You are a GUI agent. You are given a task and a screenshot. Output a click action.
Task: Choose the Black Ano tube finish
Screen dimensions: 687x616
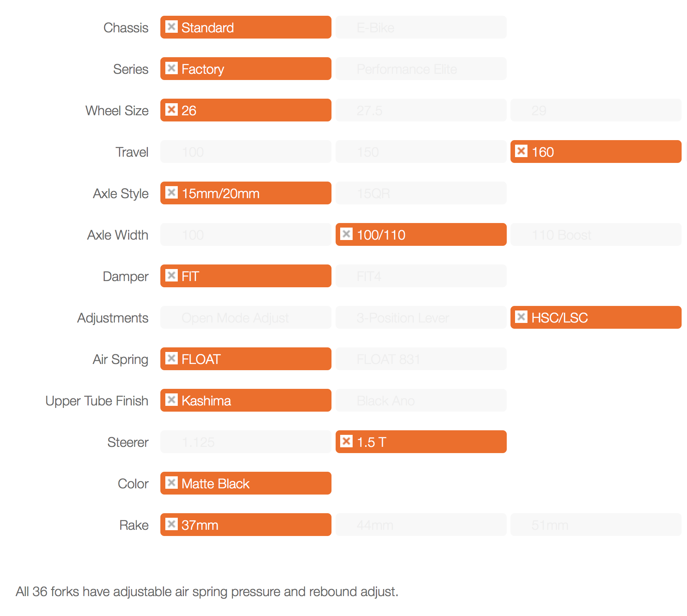[421, 400]
